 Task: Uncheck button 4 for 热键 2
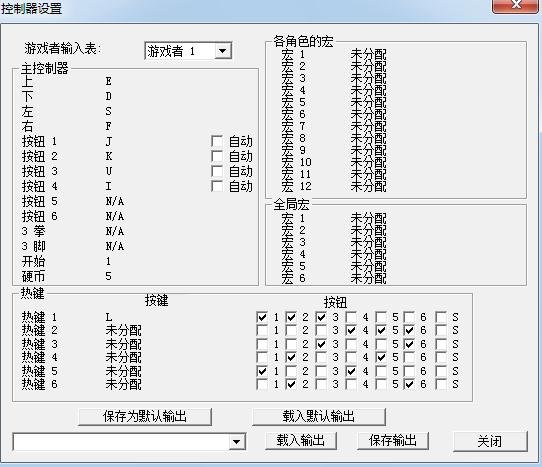(x=351, y=330)
